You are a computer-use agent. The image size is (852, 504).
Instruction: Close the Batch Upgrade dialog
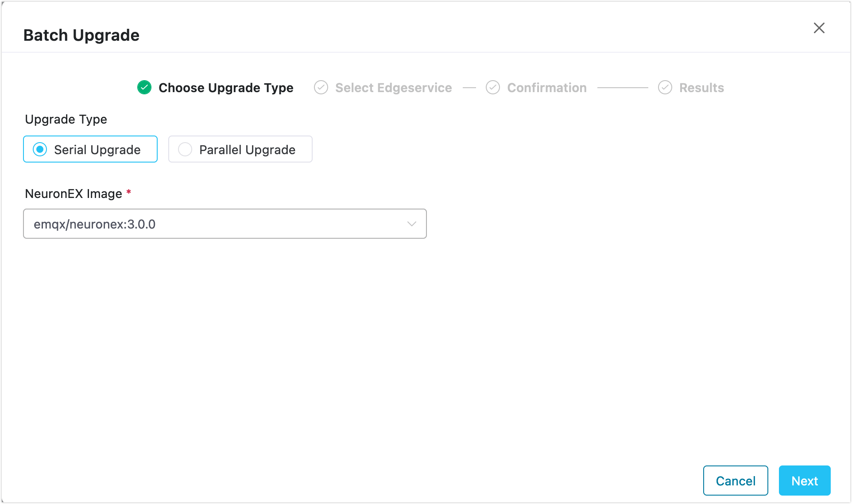[819, 28]
